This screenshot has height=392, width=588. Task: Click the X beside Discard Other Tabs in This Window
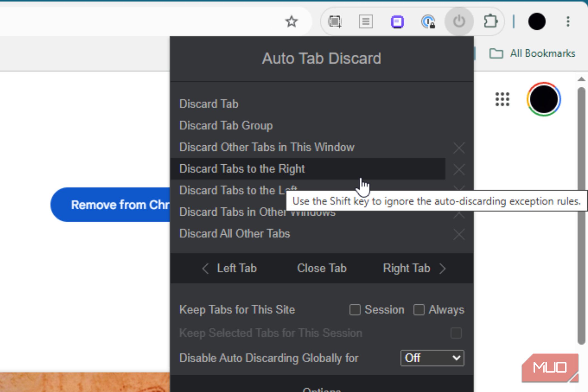point(459,148)
